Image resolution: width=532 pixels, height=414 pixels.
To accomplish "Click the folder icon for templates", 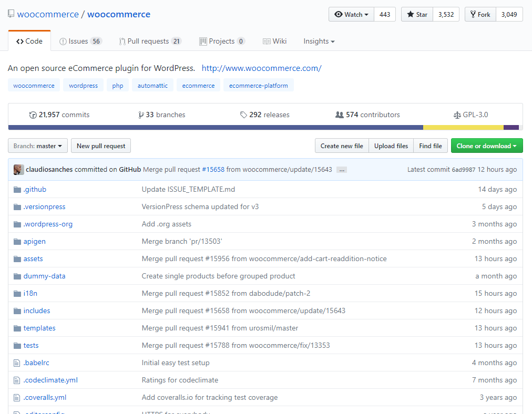I will click(x=17, y=328).
